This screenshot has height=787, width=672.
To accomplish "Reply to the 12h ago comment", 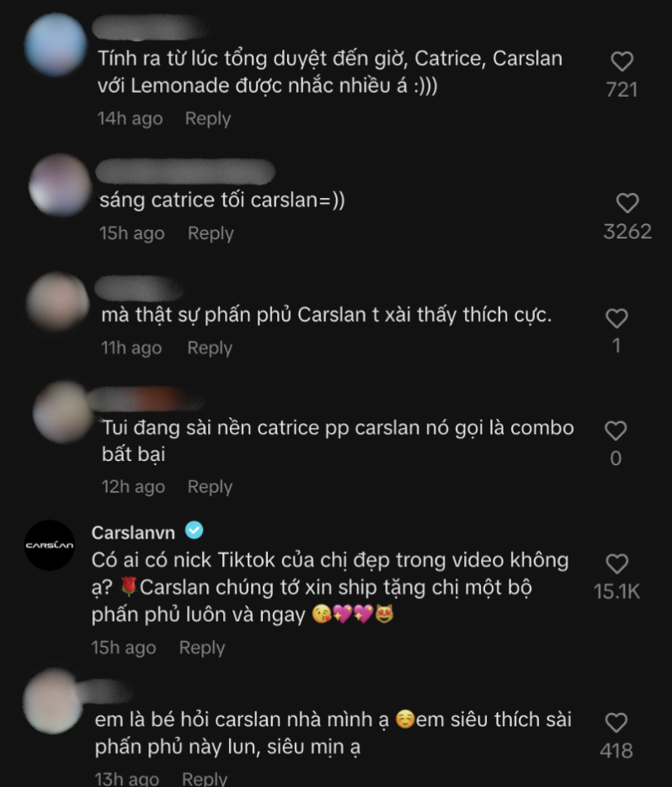I will pyautogui.click(x=210, y=486).
